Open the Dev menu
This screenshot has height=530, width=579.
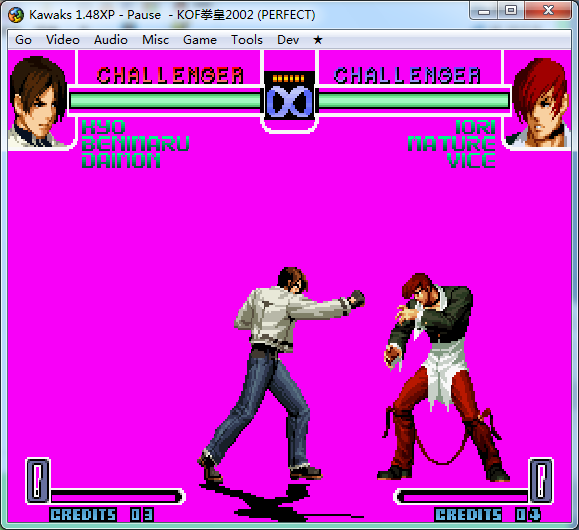tap(288, 40)
